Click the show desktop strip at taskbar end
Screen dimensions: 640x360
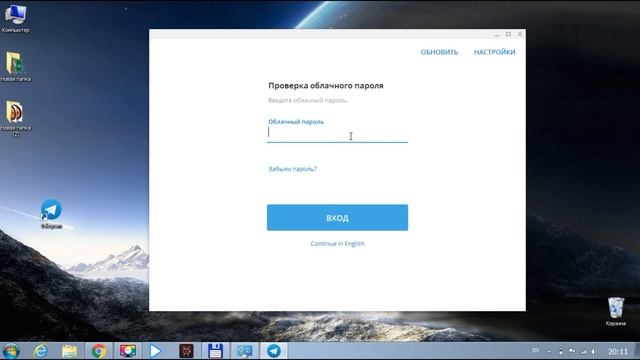(x=637, y=351)
